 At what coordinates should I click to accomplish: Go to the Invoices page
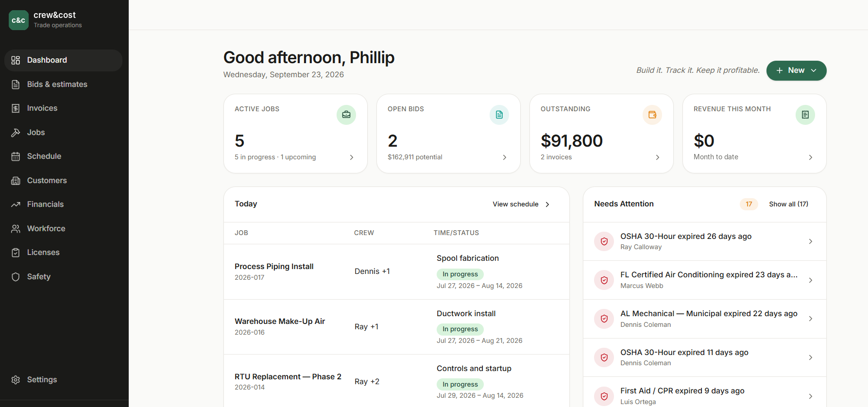click(x=63, y=108)
